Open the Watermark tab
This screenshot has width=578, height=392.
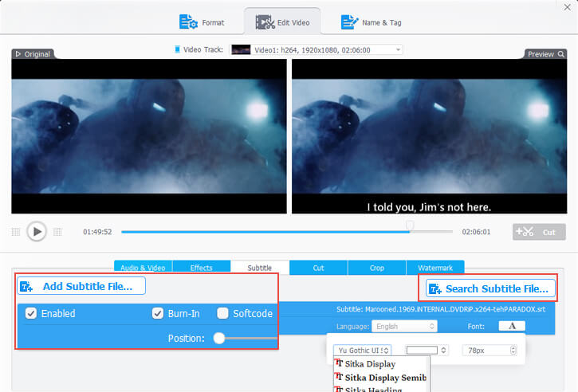(435, 268)
